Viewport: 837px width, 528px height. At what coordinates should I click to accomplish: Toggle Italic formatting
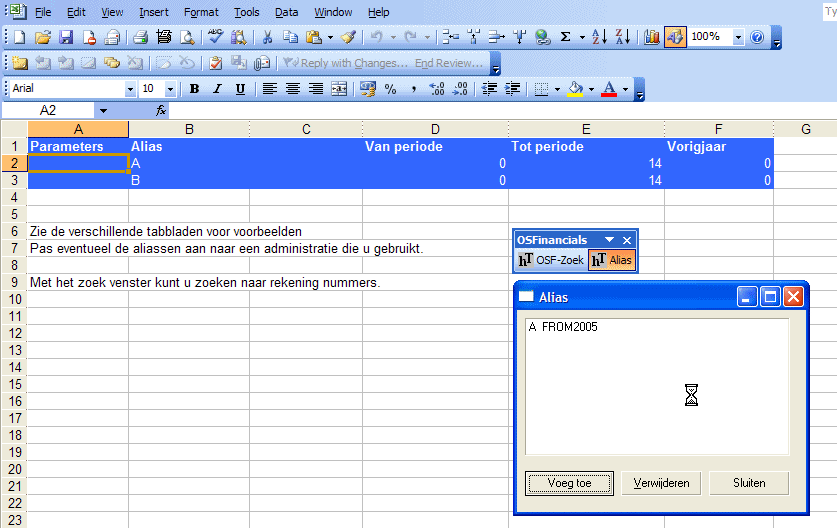coord(217,89)
